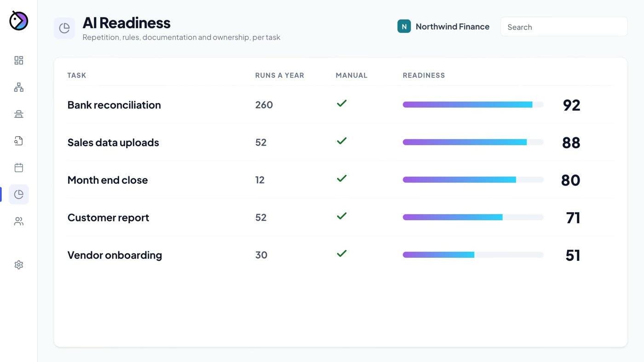Open the document search icon in sidebar

[x=19, y=141]
